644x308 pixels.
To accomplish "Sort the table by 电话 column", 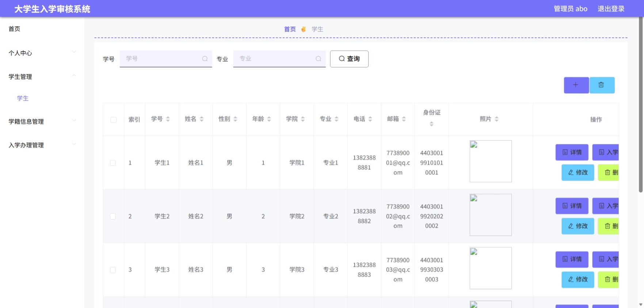I will [x=370, y=119].
